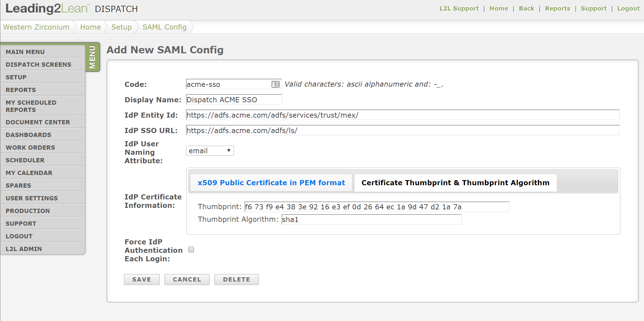Click the SAVE button
This screenshot has height=321, width=644.
click(142, 279)
